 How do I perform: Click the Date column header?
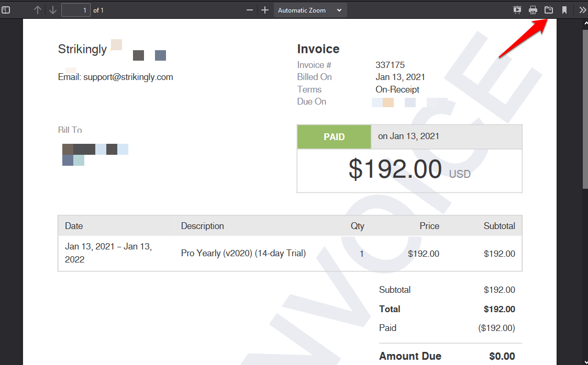coord(74,226)
